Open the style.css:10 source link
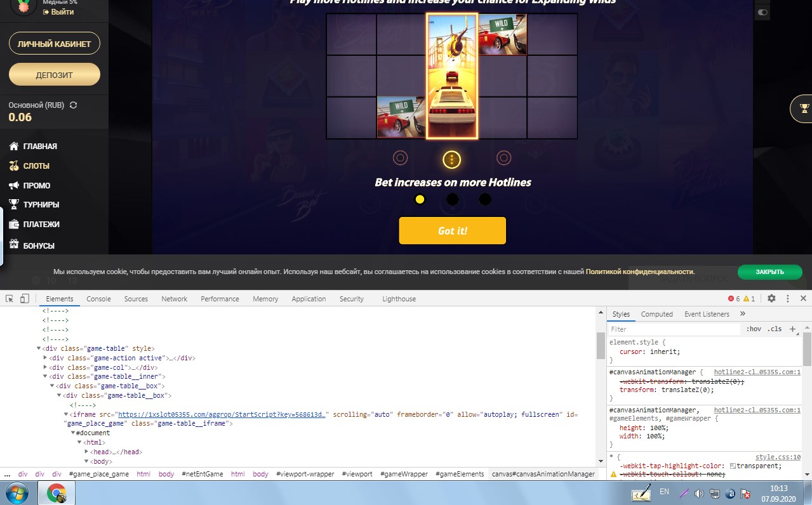This screenshot has width=812, height=505. 778,457
